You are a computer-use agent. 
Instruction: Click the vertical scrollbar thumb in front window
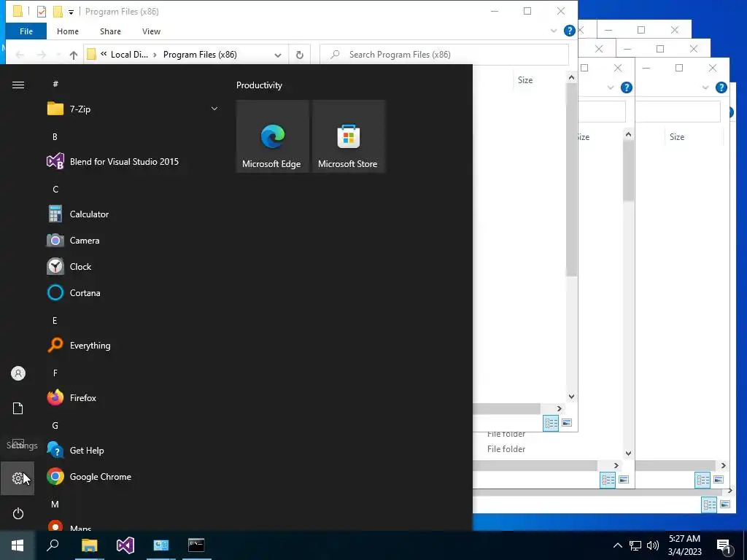(x=572, y=180)
